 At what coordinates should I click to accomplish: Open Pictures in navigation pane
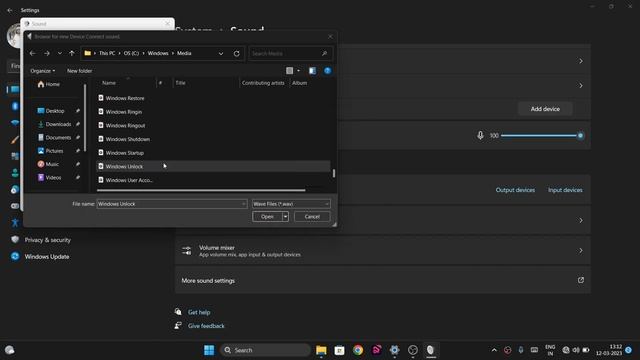(50, 151)
